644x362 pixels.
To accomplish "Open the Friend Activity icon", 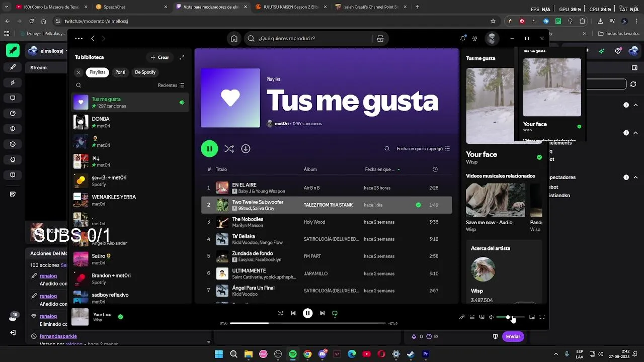I will click(474, 39).
